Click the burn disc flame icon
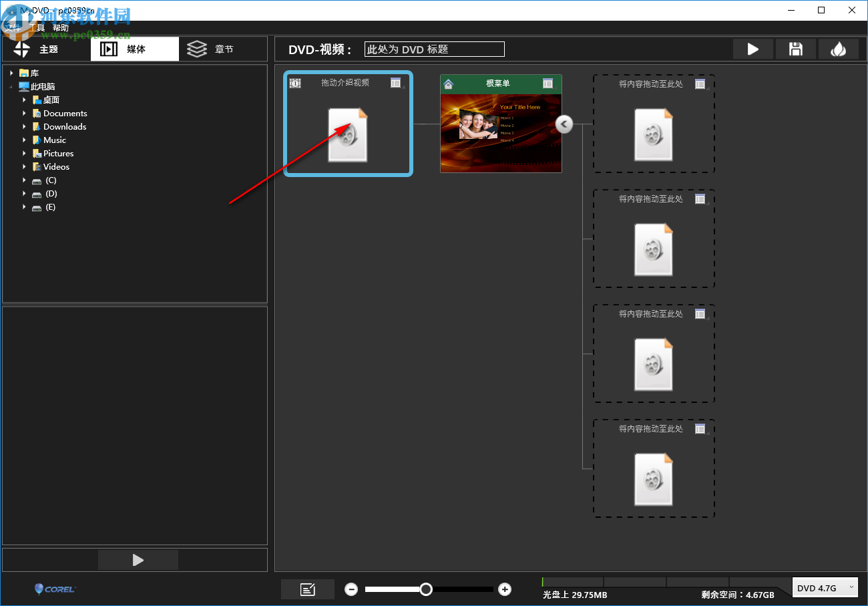 pyautogui.click(x=839, y=49)
